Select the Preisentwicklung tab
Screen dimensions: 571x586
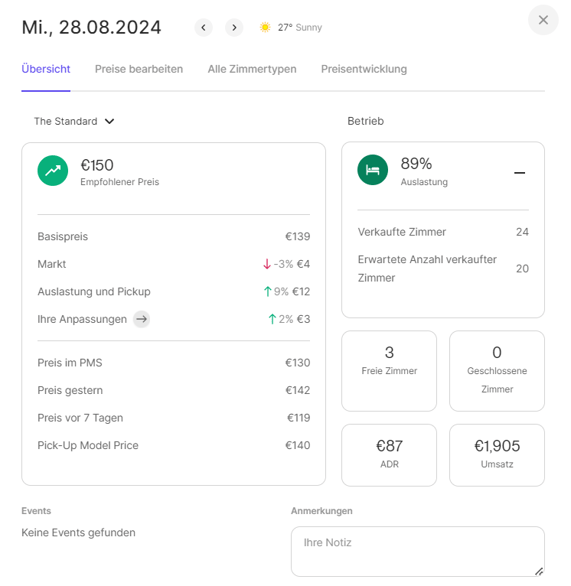364,69
